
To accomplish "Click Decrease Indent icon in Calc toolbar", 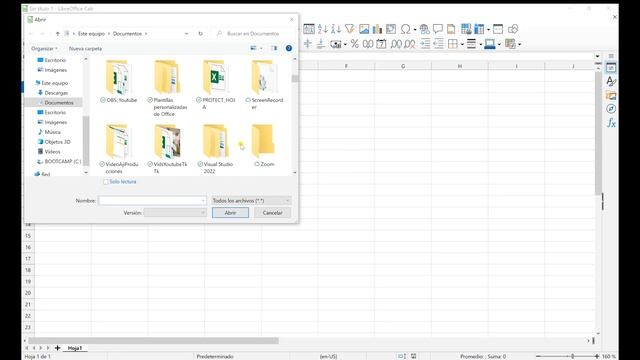I will tap(438, 44).
